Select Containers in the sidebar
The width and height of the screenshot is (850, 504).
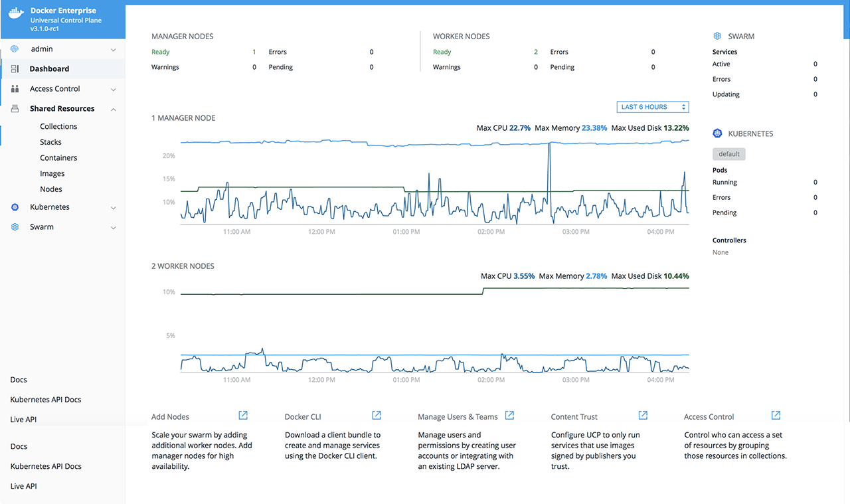click(x=58, y=158)
